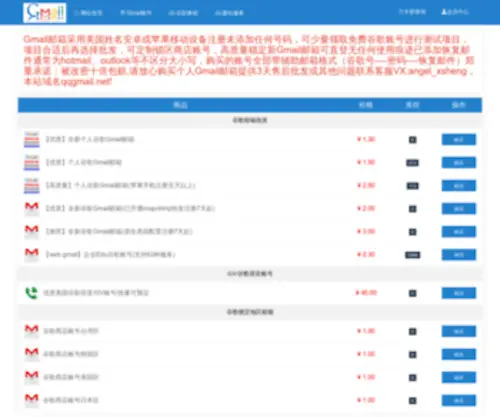The height and width of the screenshot is (417, 500).
Task: Click the red notice paragraph mentioning hotmail and outlook
Action: pos(249,60)
